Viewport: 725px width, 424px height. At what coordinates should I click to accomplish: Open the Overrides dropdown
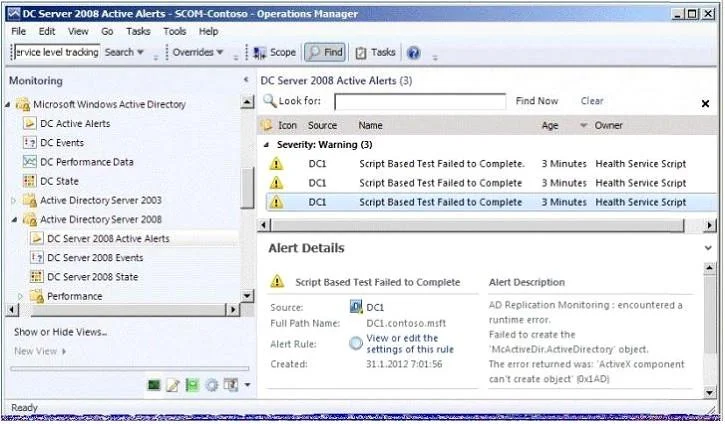pyautogui.click(x=198, y=52)
